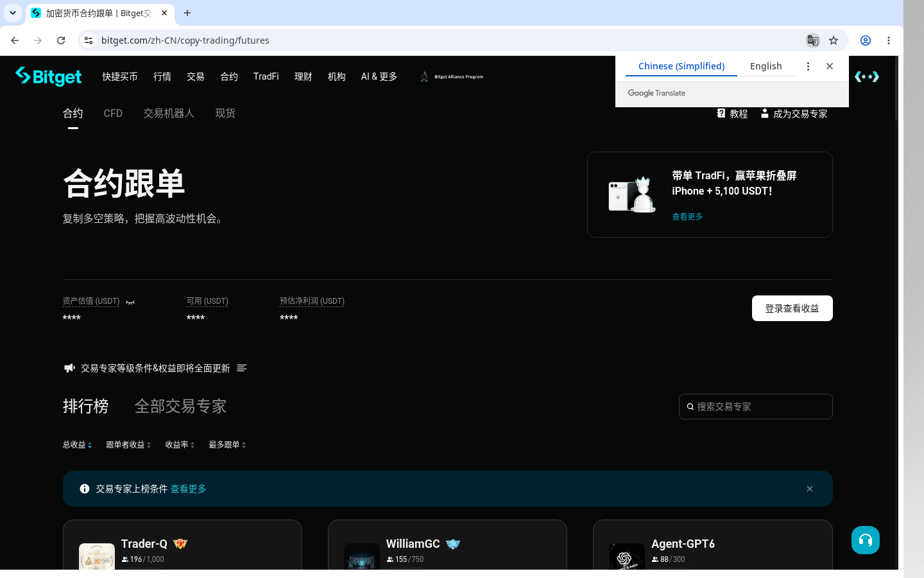
Task: Open 行情 nav menu
Action: tap(162, 76)
